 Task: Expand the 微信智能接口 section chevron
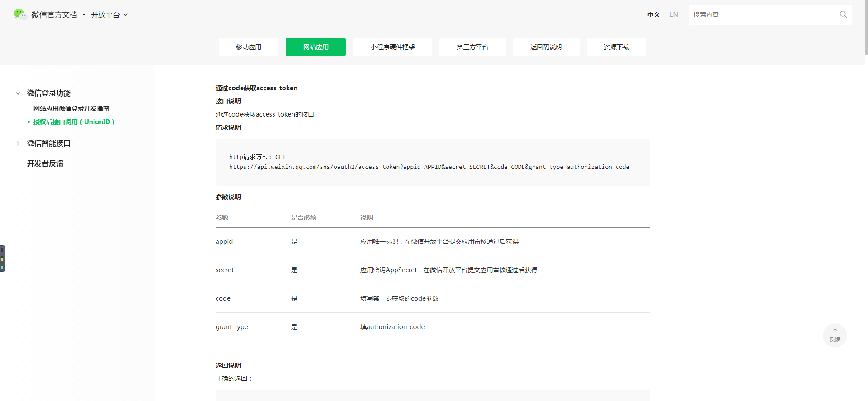pyautogui.click(x=18, y=144)
